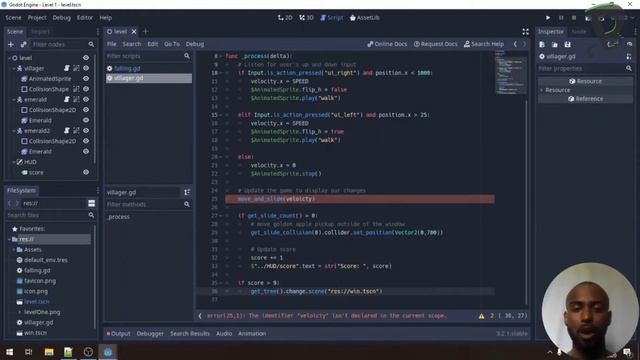Image resolution: width=640 pixels, height=360 pixels.
Task: Collapse the HUD node tree
Action: tap(14, 162)
